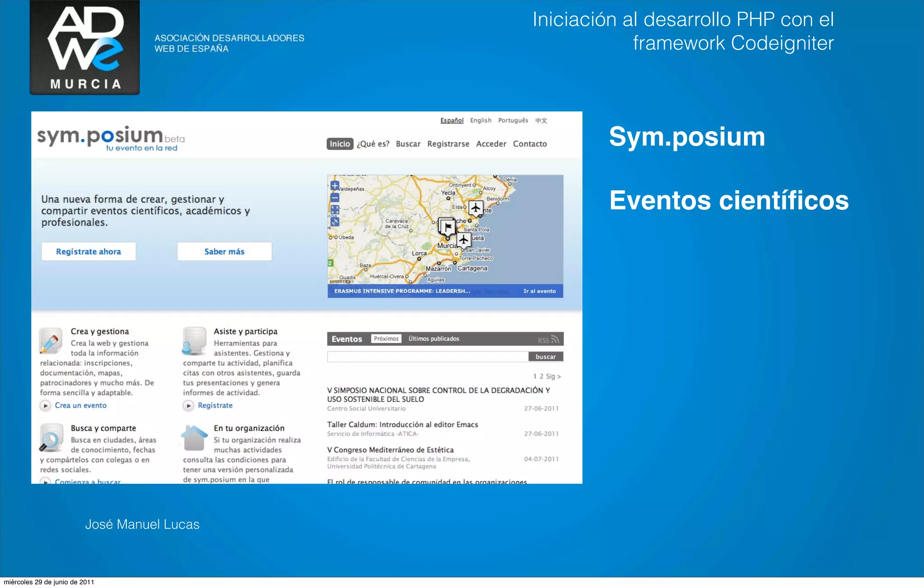Click the airplane marker near San Javier
Image resolution: width=924 pixels, height=588 pixels.
tap(463, 239)
